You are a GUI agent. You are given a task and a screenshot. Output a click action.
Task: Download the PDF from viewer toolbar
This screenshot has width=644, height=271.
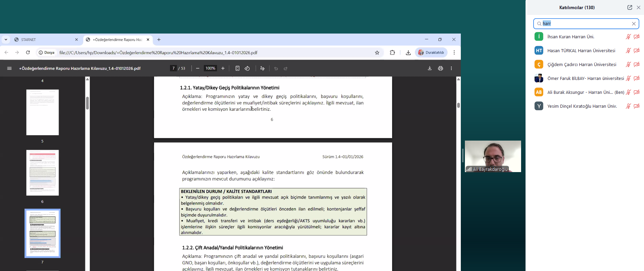(430, 68)
